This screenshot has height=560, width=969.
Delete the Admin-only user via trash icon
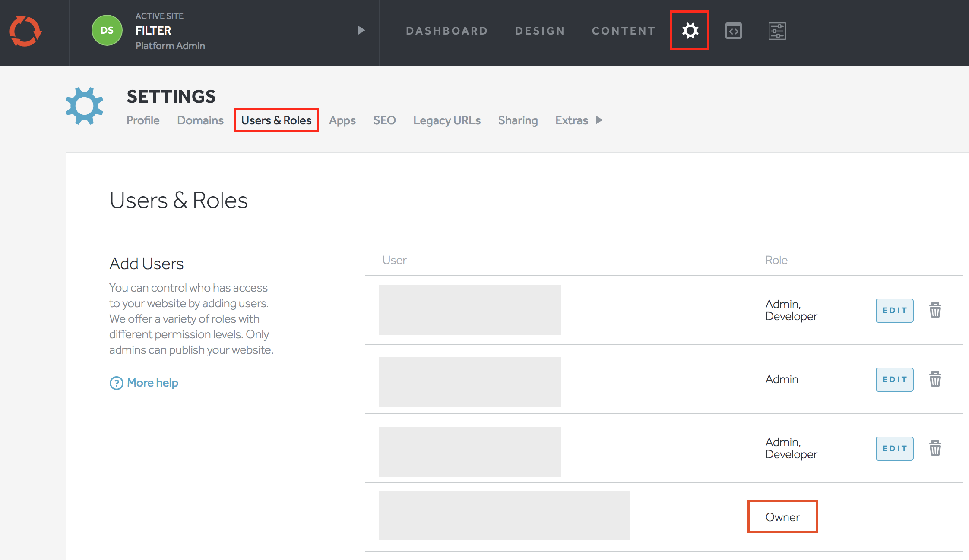coord(935,379)
